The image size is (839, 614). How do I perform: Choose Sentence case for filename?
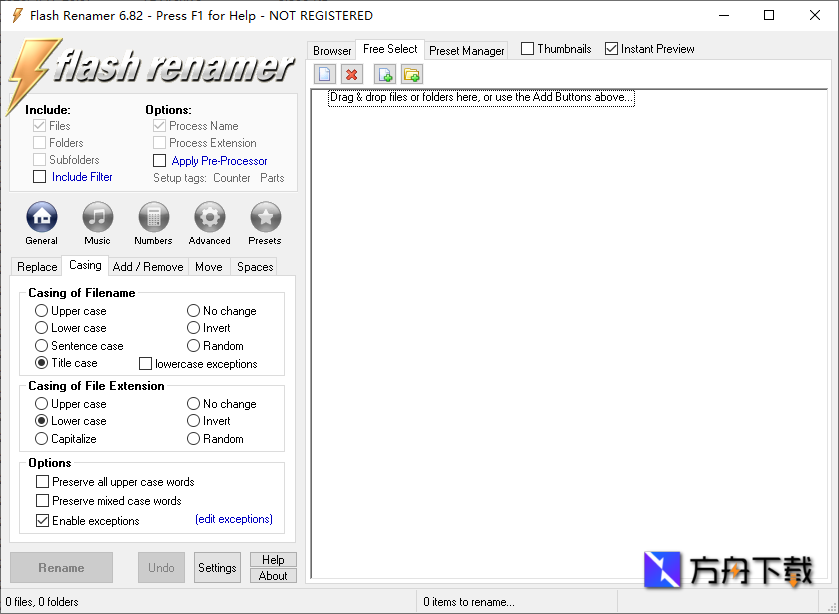pyautogui.click(x=40, y=345)
